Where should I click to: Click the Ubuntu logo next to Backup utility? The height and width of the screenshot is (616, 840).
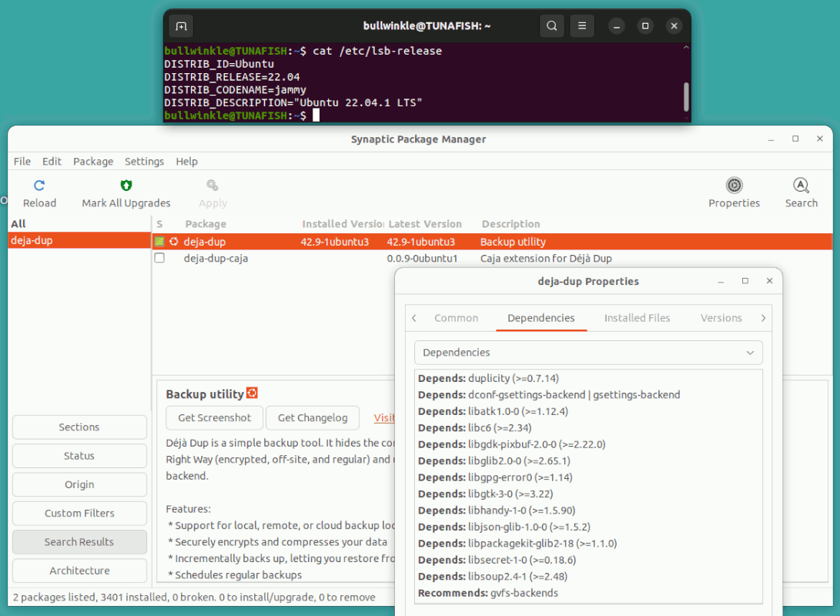point(252,393)
